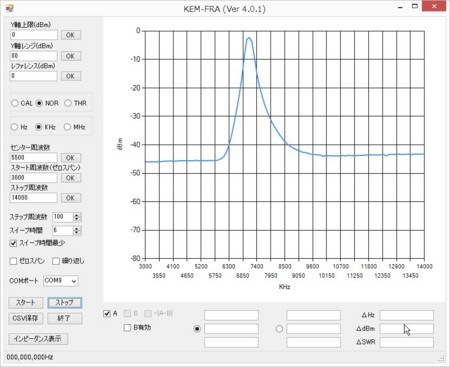Edit the Y軸上限 input field

[x=34, y=35]
